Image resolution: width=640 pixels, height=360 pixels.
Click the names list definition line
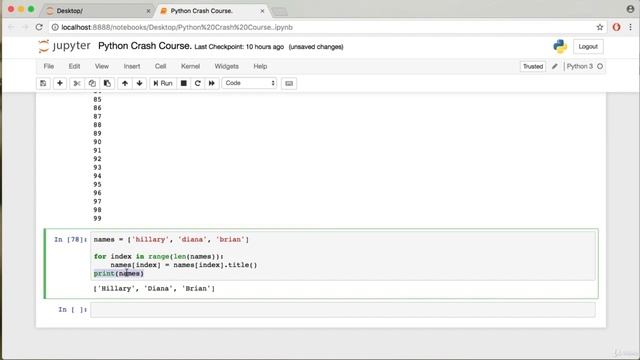click(x=171, y=240)
